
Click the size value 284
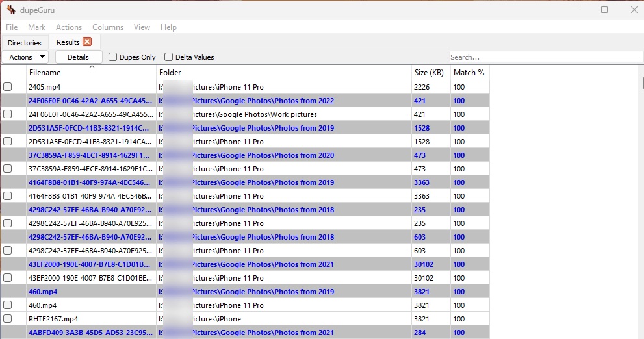(420, 333)
